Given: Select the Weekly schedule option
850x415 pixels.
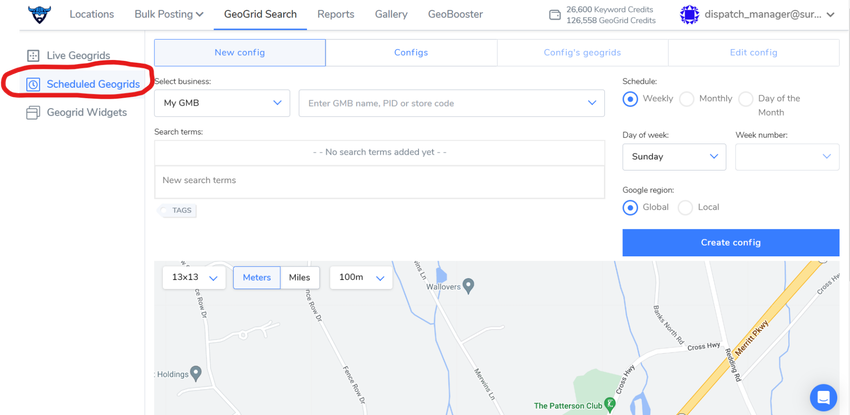Looking at the screenshot, I should tap(630, 99).
